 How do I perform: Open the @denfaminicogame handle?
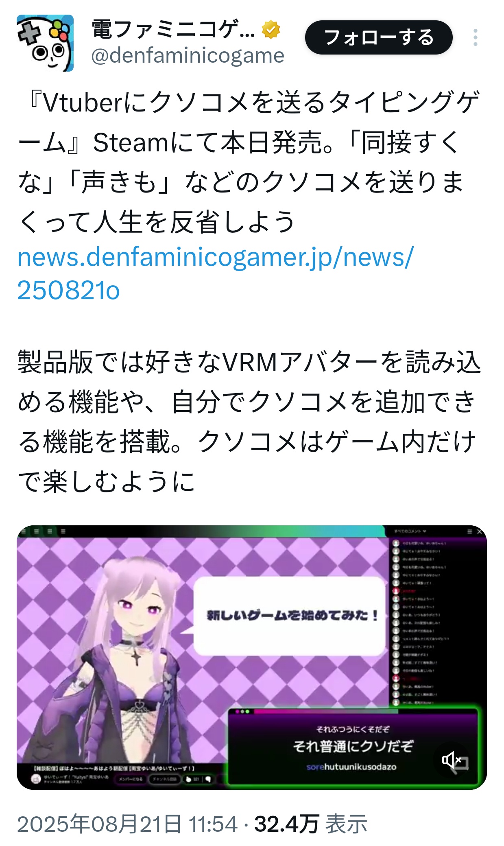(188, 56)
